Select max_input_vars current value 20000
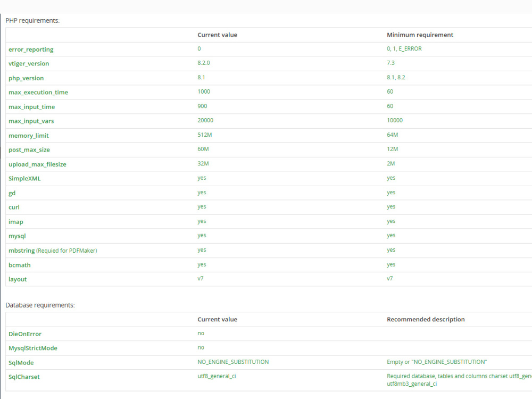Viewport: 532px width, 399px height. (x=205, y=120)
